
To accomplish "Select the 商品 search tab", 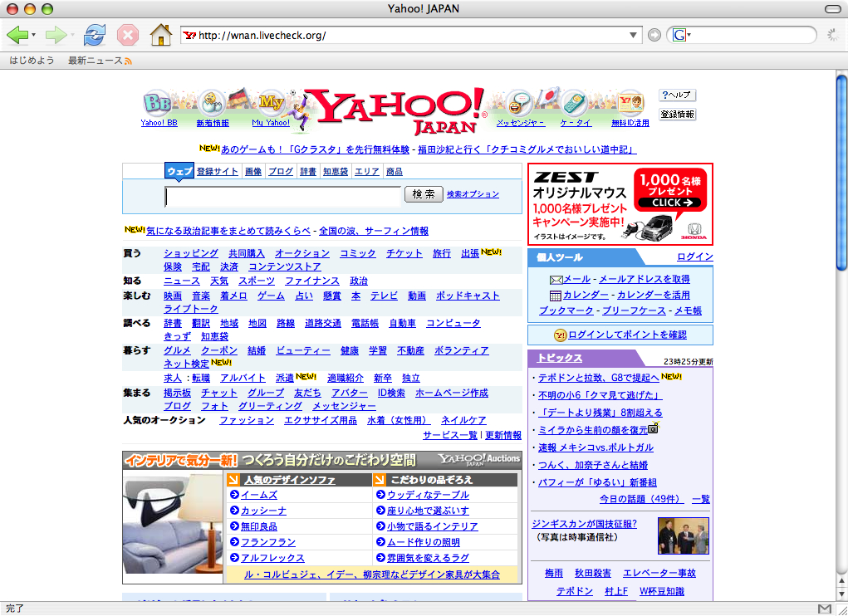I will point(395,171).
